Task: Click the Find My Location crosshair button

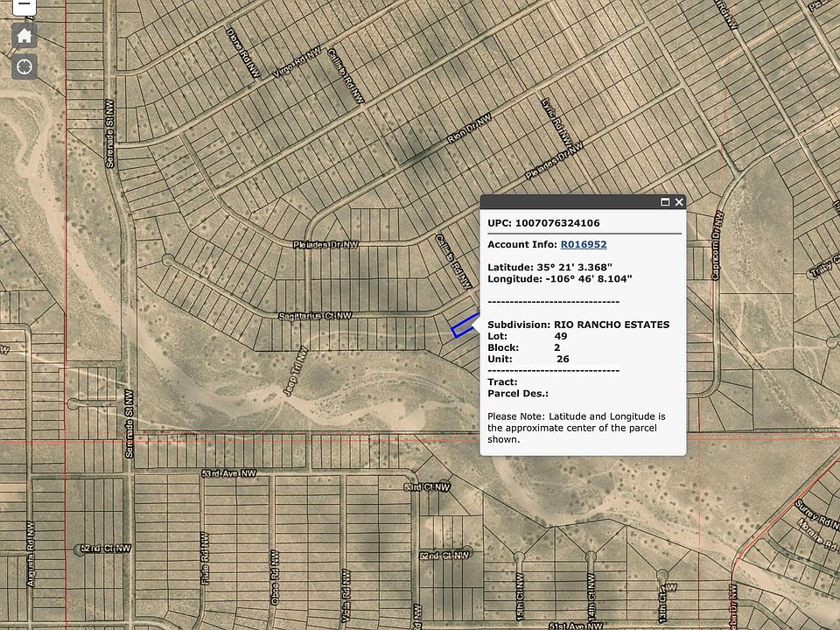Action: pyautogui.click(x=24, y=66)
